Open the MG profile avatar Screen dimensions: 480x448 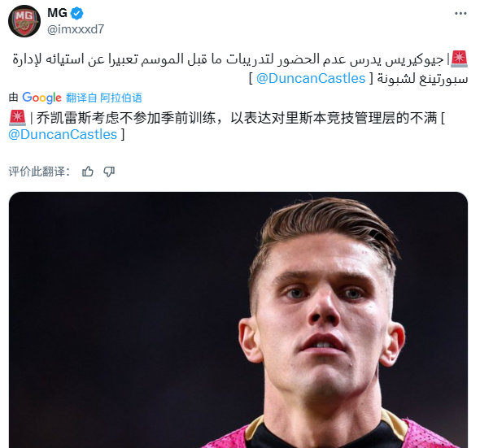24,21
